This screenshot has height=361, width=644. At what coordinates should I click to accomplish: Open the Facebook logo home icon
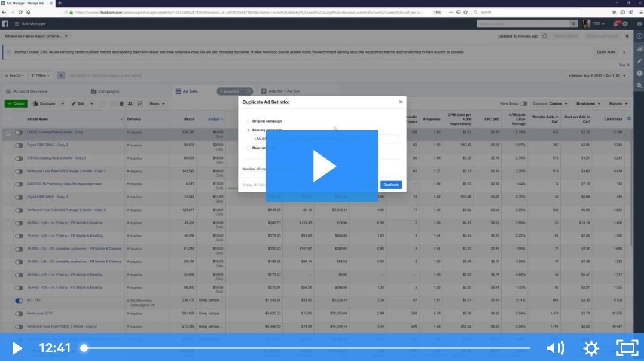5,24
